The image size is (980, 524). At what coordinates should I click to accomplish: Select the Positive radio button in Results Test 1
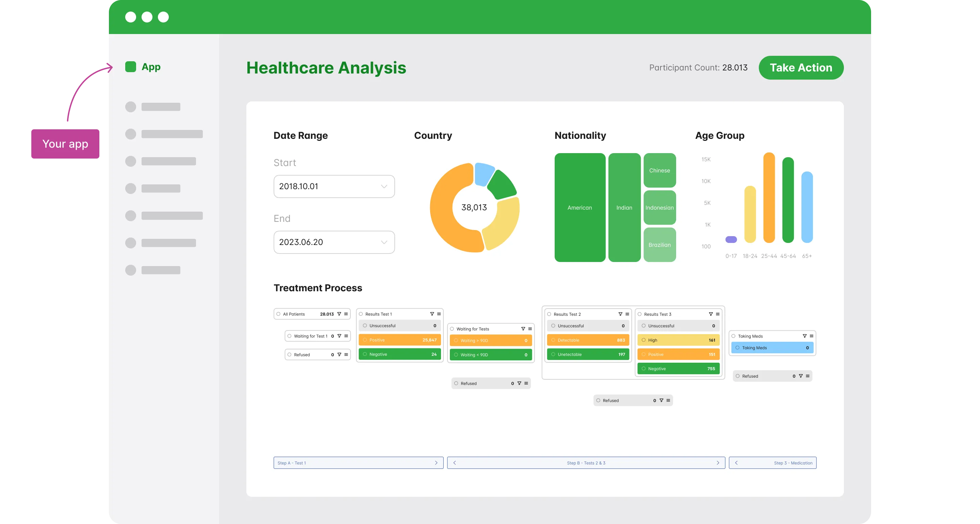point(365,340)
